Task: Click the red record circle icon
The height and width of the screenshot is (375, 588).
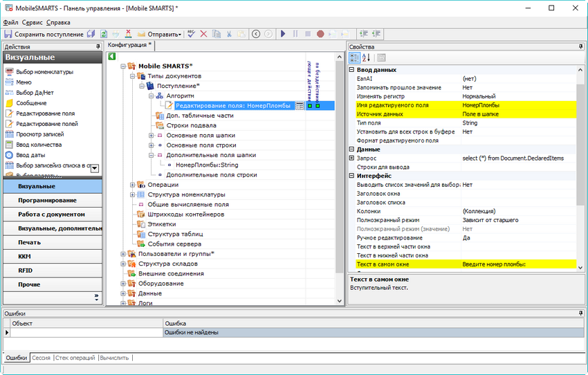Action: pos(320,34)
